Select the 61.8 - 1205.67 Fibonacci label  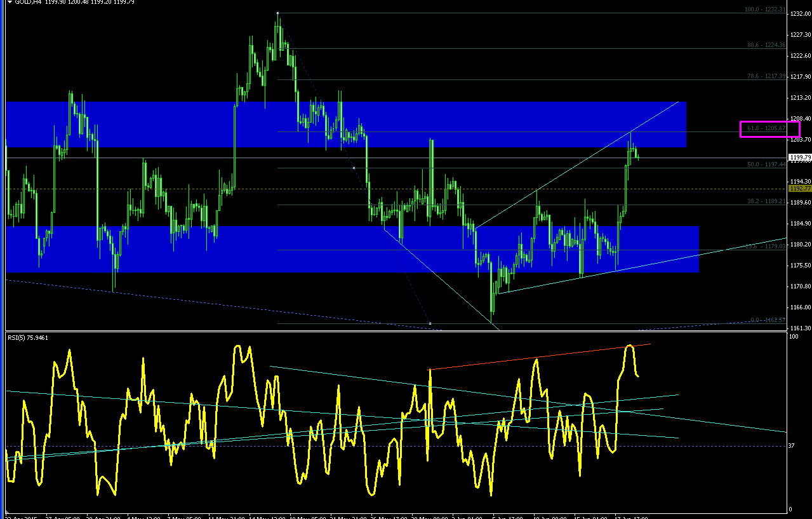tap(767, 128)
